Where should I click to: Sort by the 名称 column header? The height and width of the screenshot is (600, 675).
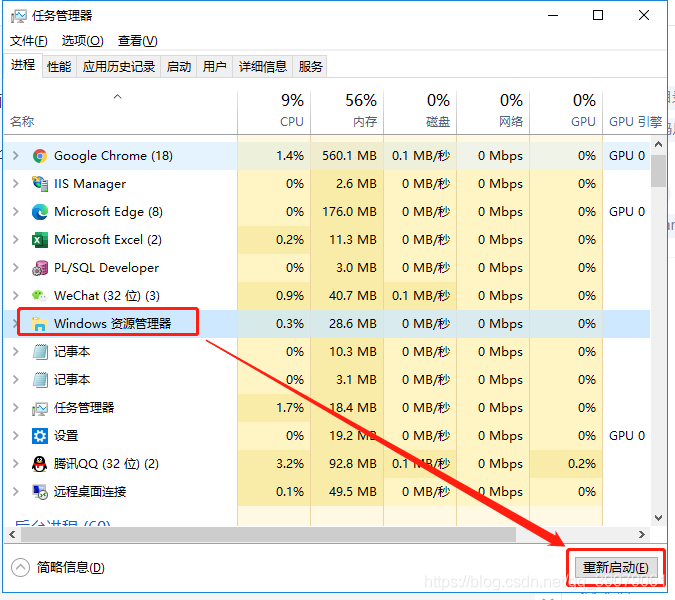tap(121, 111)
